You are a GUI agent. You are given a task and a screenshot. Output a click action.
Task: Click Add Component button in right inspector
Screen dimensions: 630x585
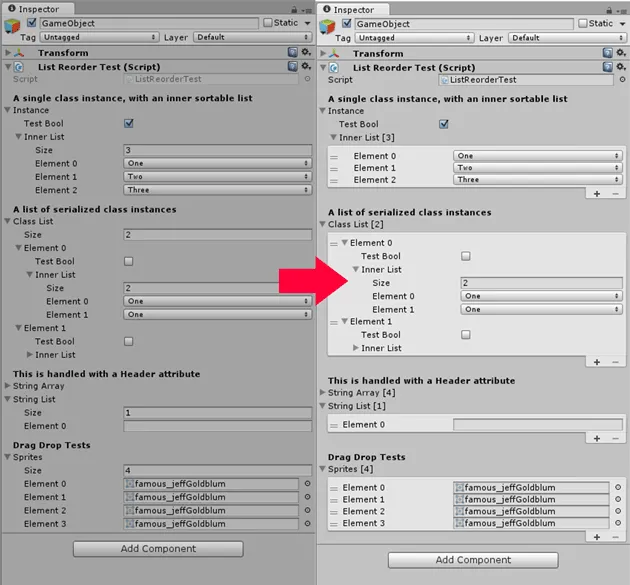[473, 560]
